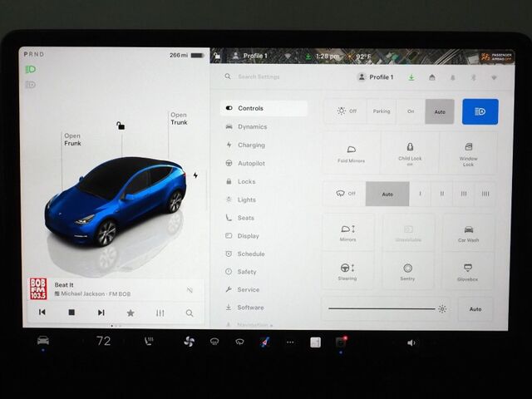This screenshot has width=532, height=399.
Task: Toggle Window Lock
Action: coord(468,153)
